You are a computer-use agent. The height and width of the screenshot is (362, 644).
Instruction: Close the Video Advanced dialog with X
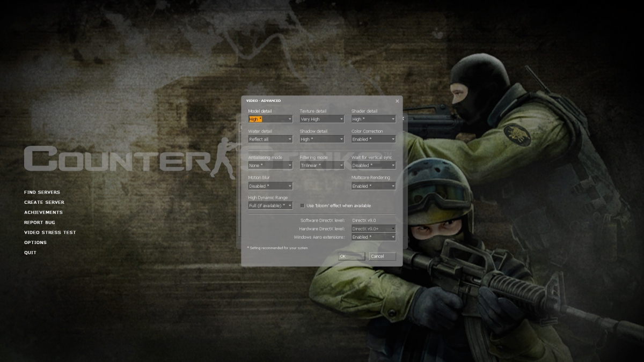(397, 101)
